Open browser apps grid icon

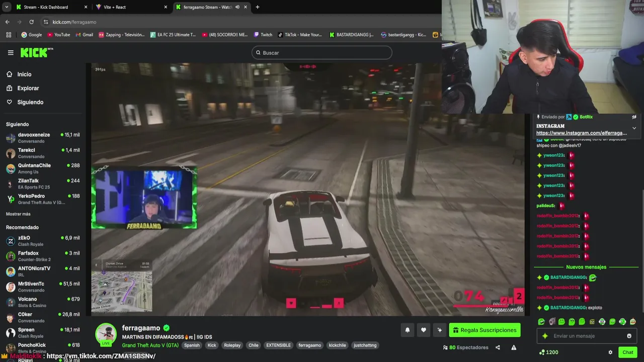point(9,35)
